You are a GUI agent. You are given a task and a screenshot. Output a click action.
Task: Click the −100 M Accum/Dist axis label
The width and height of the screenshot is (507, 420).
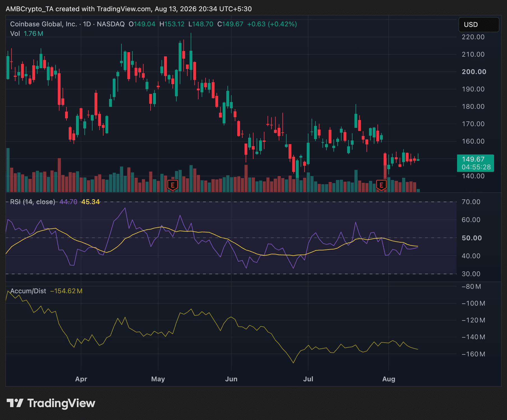pyautogui.click(x=473, y=303)
